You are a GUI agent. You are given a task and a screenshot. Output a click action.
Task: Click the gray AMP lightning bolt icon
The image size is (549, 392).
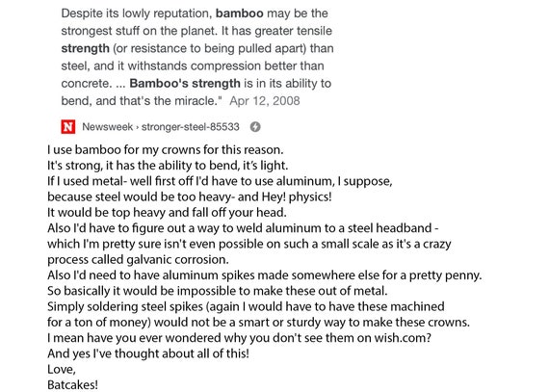[255, 127]
